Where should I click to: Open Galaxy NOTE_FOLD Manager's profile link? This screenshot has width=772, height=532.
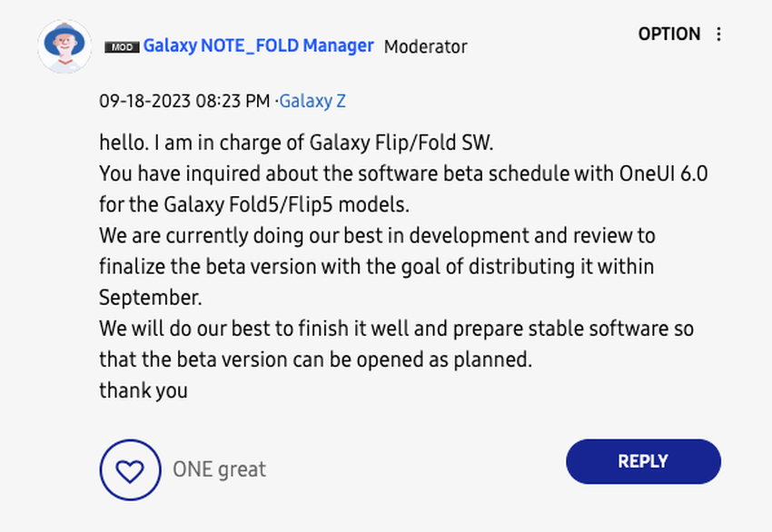pyautogui.click(x=258, y=45)
